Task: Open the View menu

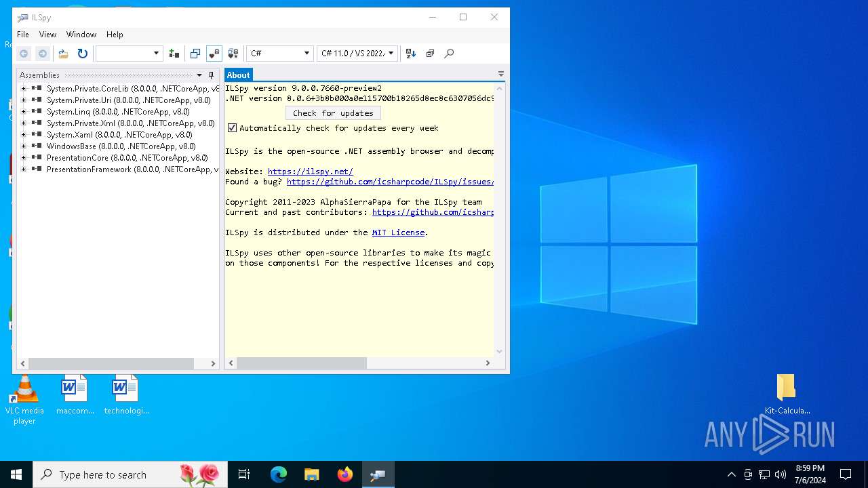Action: 47,35
